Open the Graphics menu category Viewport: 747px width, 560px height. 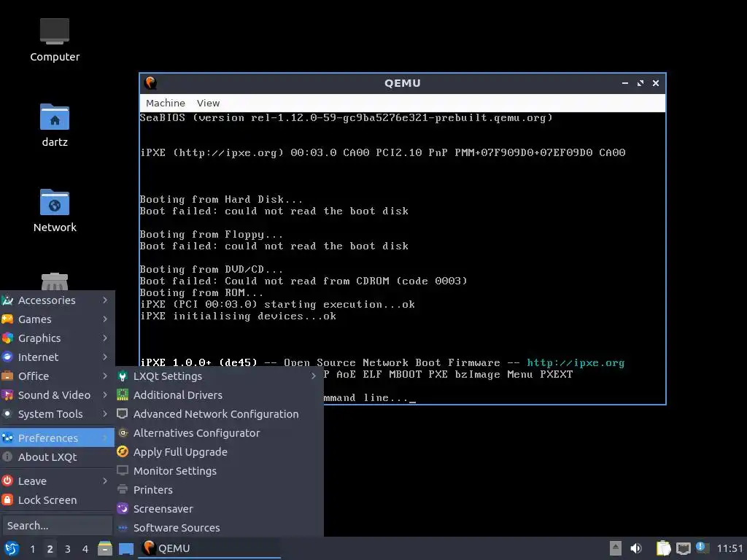pos(57,338)
